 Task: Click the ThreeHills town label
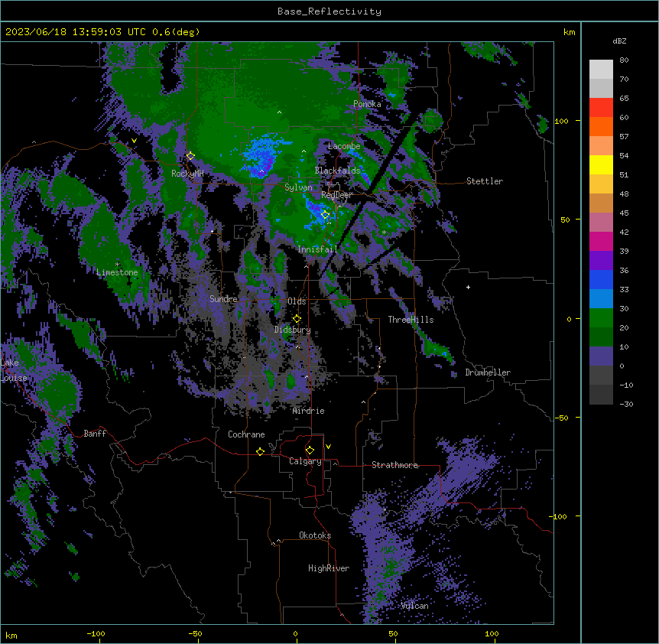click(411, 320)
